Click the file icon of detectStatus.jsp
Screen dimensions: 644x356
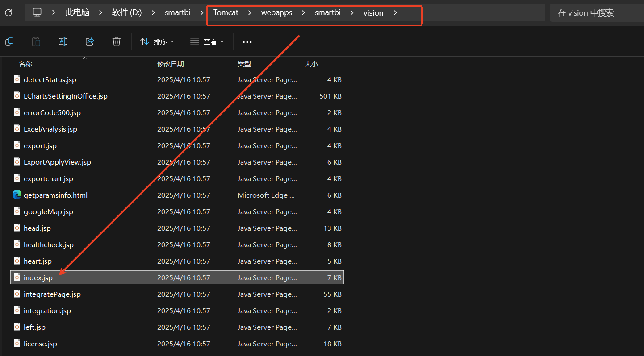pos(17,79)
